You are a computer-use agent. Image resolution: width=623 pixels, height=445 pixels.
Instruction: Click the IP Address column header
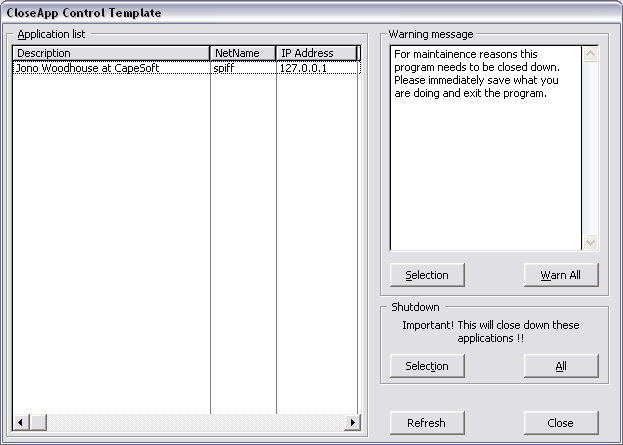(x=315, y=53)
